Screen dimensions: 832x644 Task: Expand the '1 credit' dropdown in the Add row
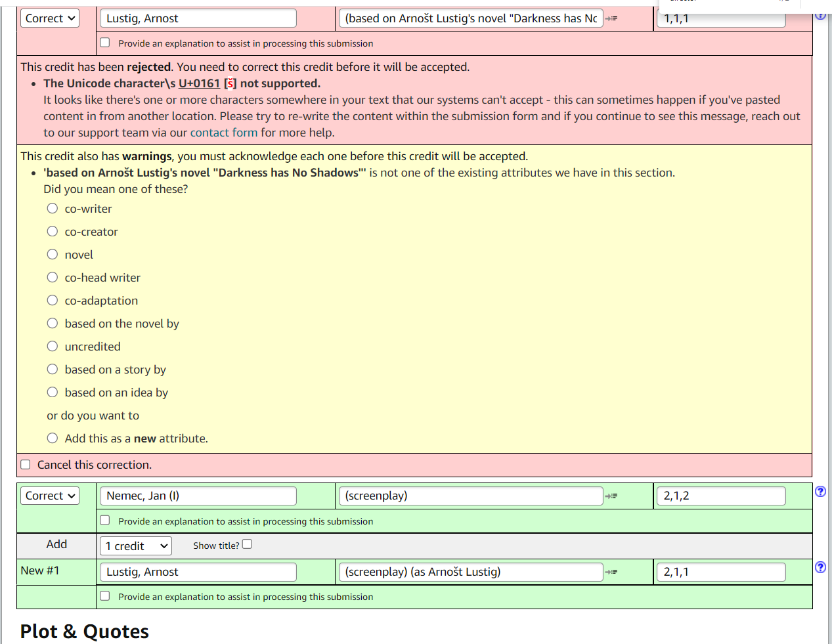[x=136, y=546]
